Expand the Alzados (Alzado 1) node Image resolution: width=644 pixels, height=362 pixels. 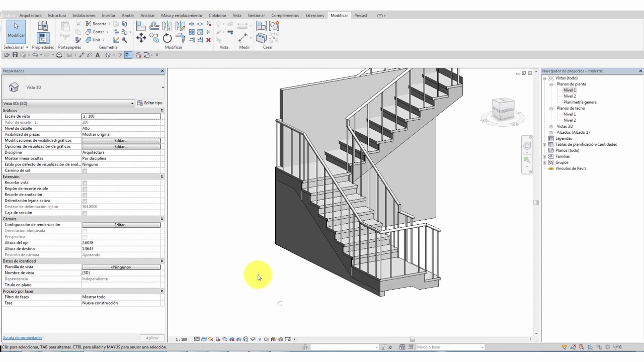(x=551, y=133)
